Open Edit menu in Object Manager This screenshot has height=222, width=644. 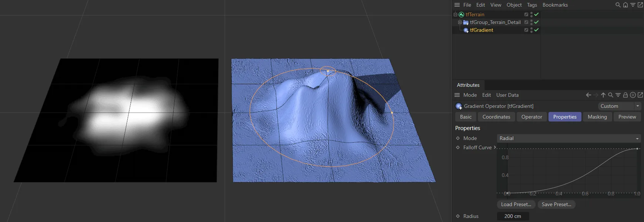(x=480, y=5)
